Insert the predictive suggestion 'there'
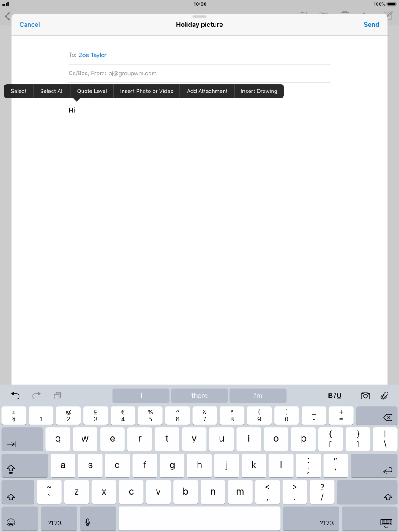 pyautogui.click(x=199, y=395)
